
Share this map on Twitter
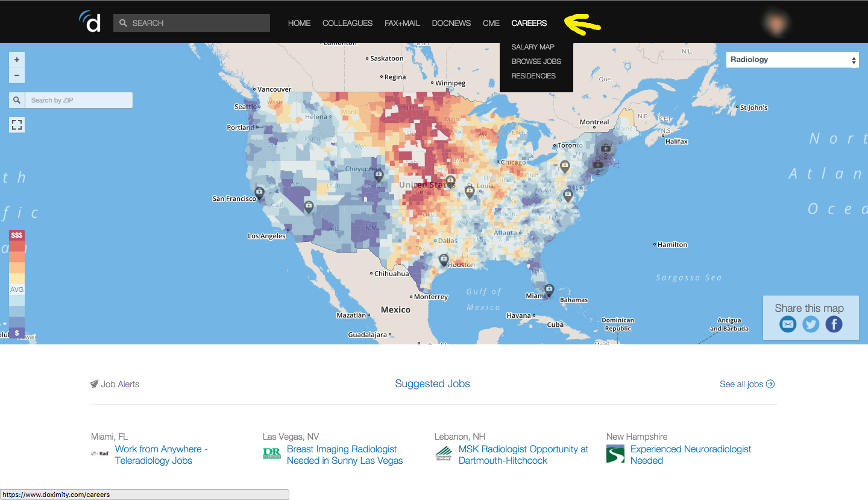click(811, 324)
